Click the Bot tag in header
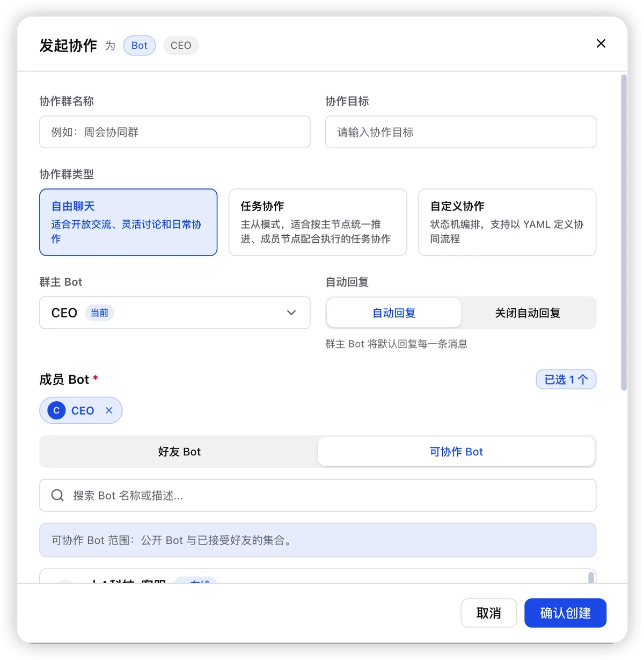 [140, 45]
